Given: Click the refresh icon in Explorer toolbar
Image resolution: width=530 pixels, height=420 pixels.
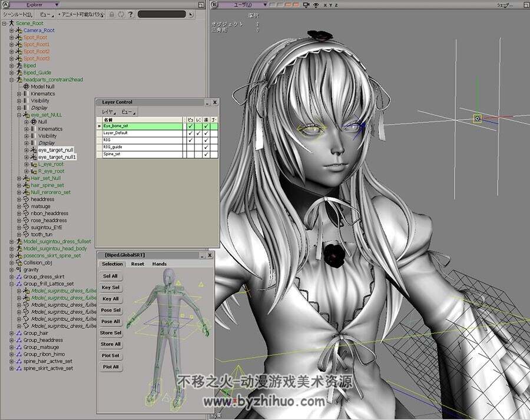Looking at the screenshot, I should 121,15.
